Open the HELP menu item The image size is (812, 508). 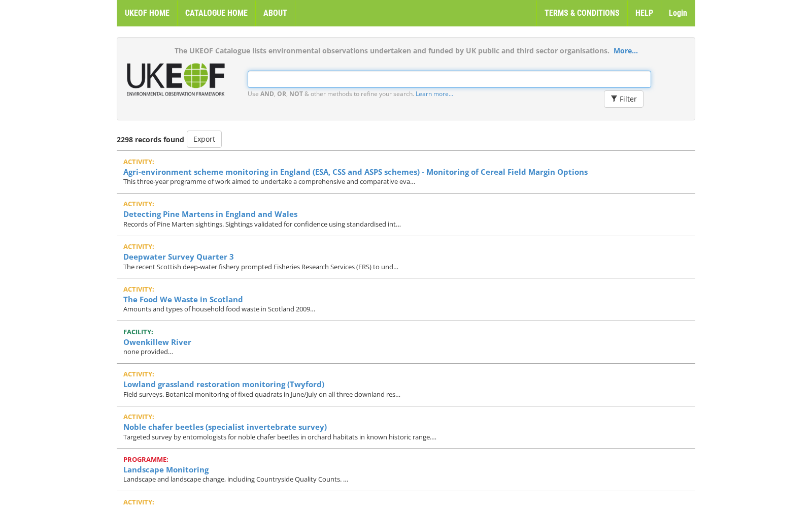pyautogui.click(x=644, y=13)
